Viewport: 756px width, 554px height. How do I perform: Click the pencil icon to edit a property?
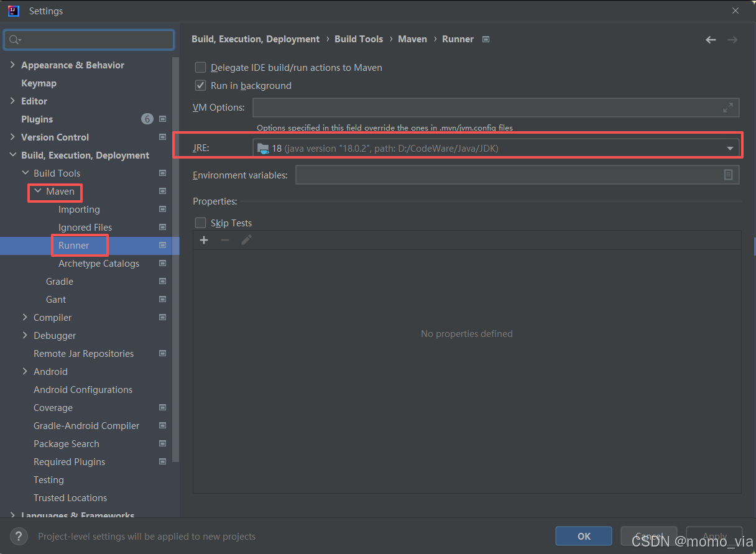(246, 240)
